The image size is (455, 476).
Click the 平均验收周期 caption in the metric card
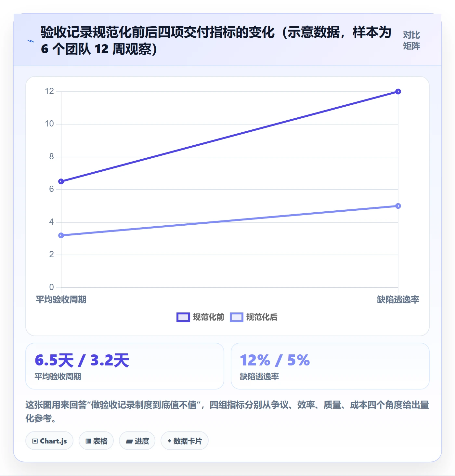pos(58,377)
